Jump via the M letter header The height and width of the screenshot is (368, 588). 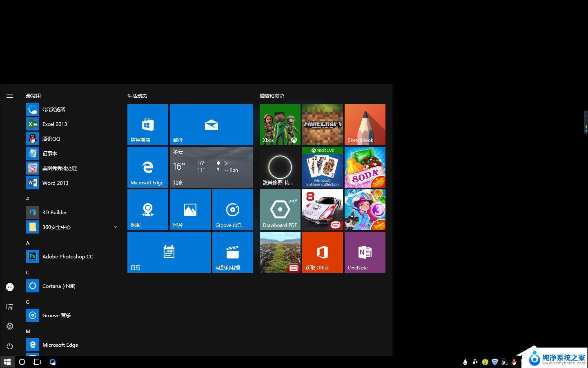click(x=28, y=331)
